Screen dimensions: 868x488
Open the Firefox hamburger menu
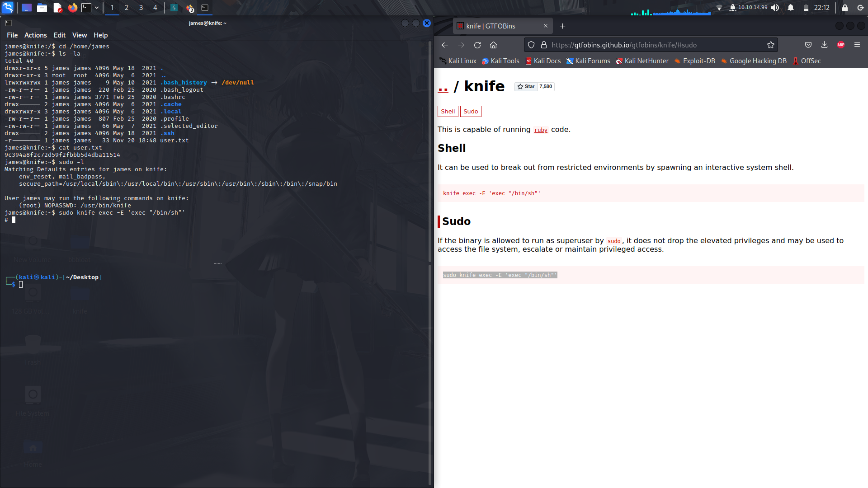pos(857,45)
